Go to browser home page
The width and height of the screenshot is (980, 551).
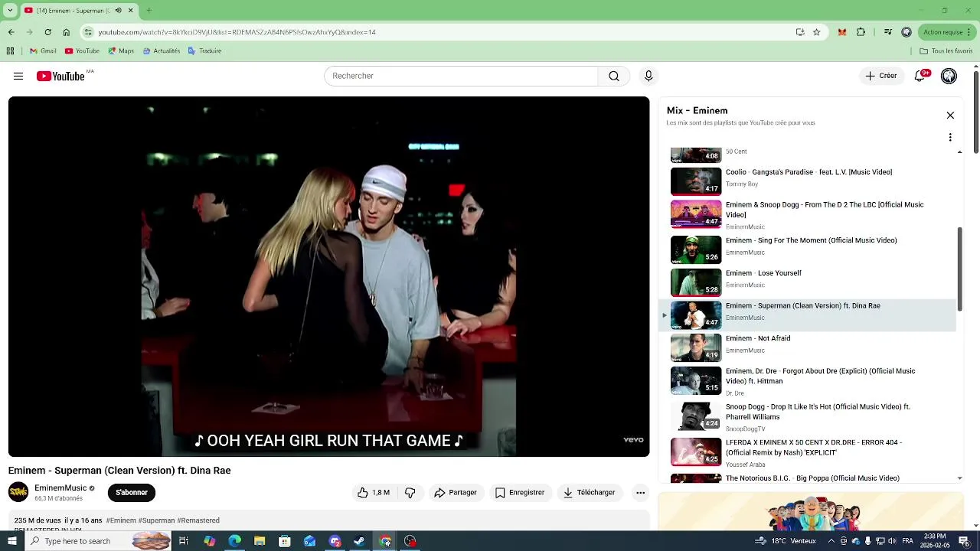66,32
